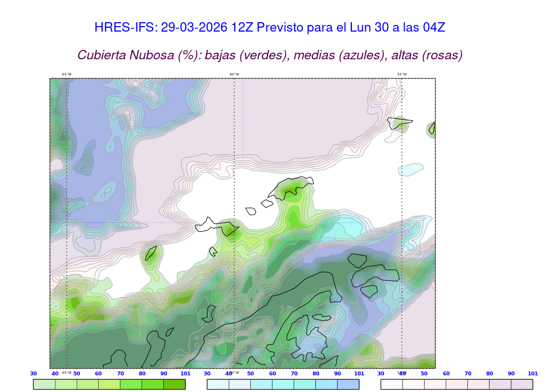
Task: Pick the 60-70 swatch in green legend
Action: (109, 384)
